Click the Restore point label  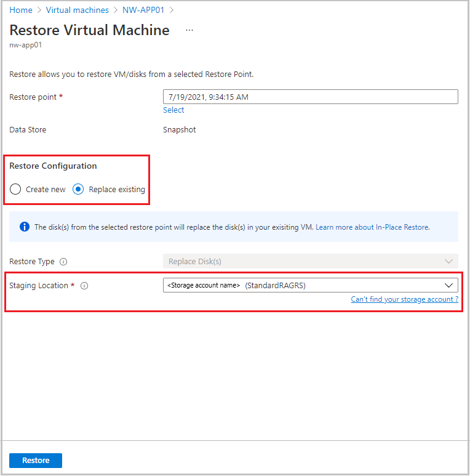33,97
